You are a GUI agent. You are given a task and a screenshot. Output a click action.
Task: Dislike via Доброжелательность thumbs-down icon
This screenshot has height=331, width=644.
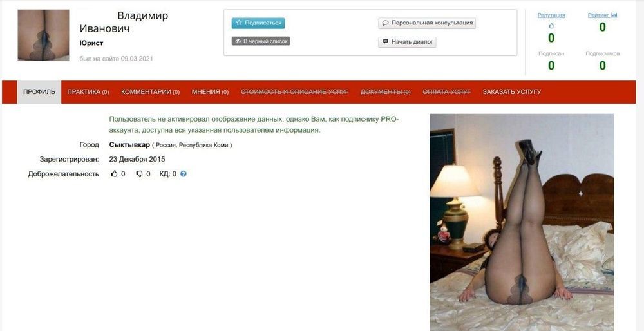point(139,174)
